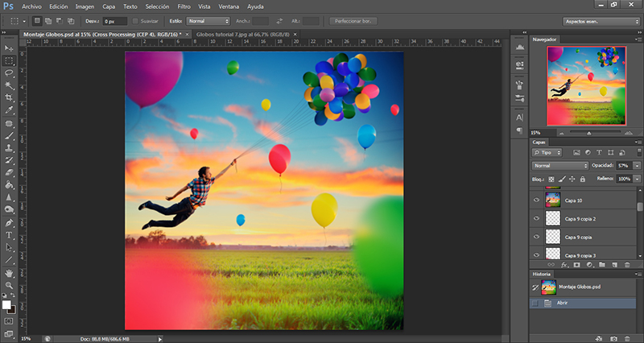Open the Imagen menu
The width and height of the screenshot is (644, 343).
(85, 6)
